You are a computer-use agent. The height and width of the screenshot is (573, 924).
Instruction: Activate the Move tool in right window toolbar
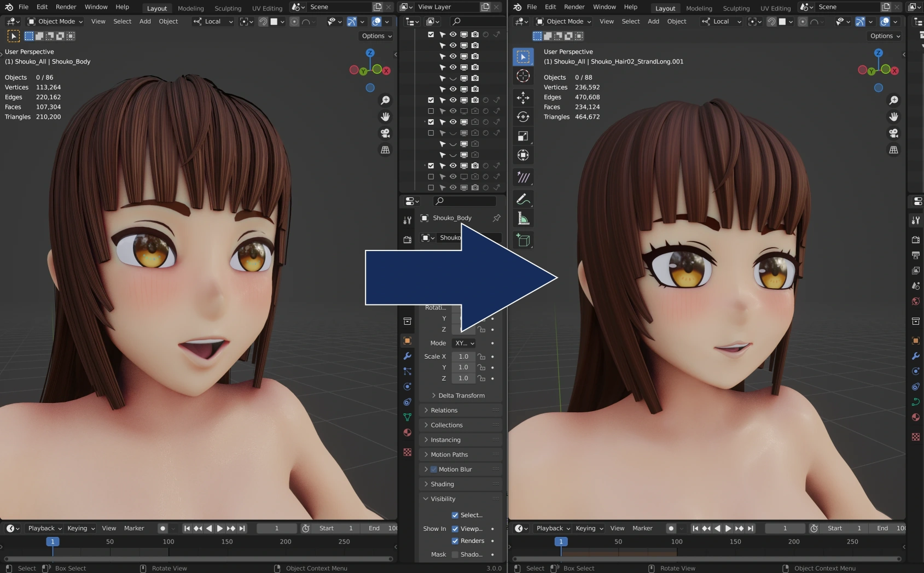pos(523,98)
